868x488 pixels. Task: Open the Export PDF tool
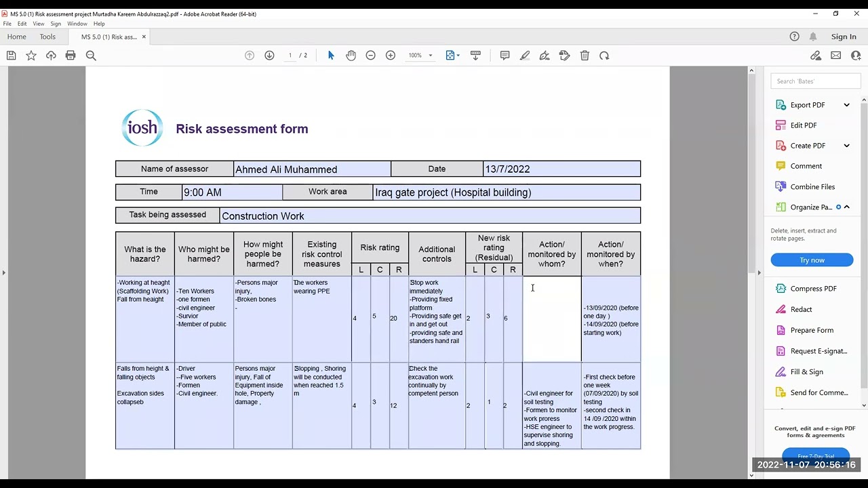(807, 105)
